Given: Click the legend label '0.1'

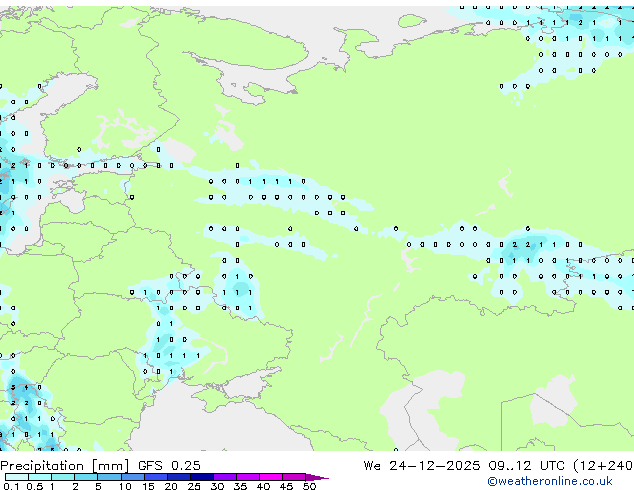Looking at the screenshot, I should [x=11, y=486].
